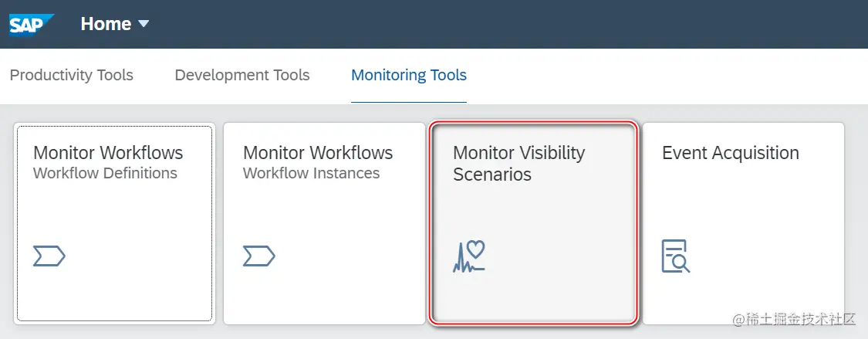Click the SAP logo
Image resolution: width=868 pixels, height=339 pixels.
pyautogui.click(x=31, y=24)
